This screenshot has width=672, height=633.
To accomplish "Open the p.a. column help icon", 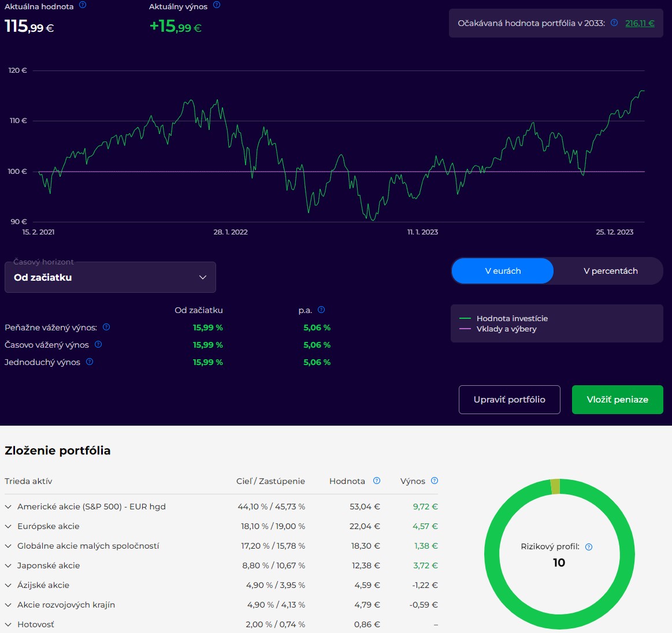I will tap(321, 310).
